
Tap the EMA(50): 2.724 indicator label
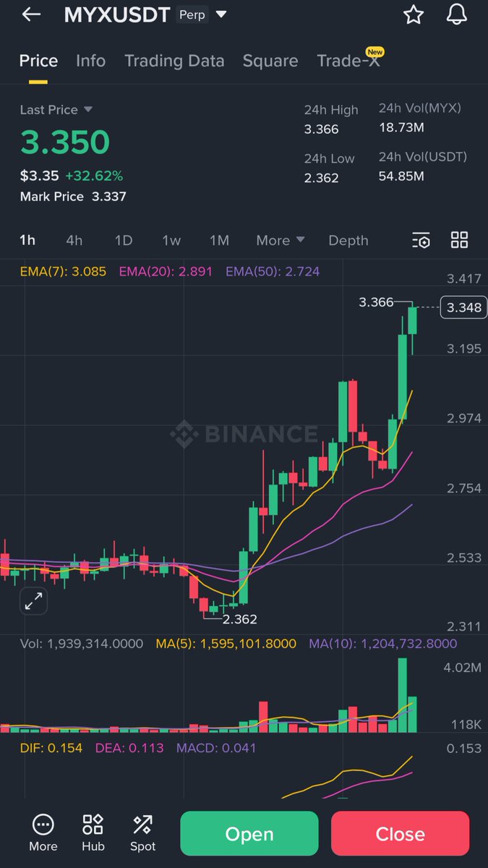pos(273,272)
